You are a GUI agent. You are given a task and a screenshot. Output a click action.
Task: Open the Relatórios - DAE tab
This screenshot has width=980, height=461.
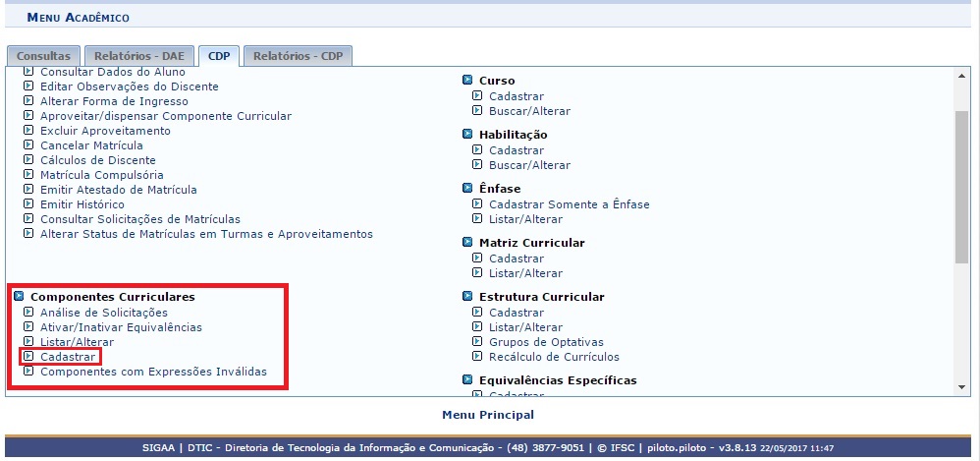click(x=138, y=57)
